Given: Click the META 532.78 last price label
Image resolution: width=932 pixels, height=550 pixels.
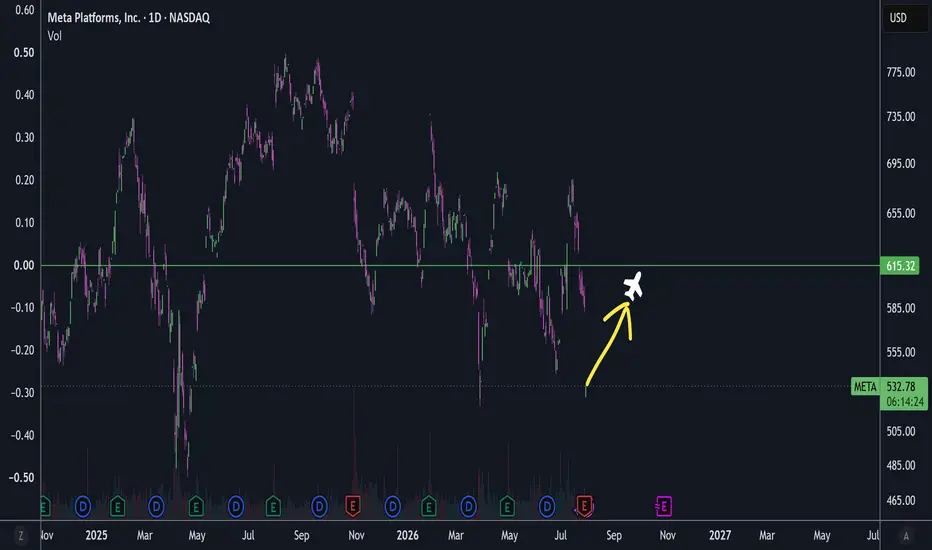Looking at the screenshot, I should pyautogui.click(x=889, y=386).
